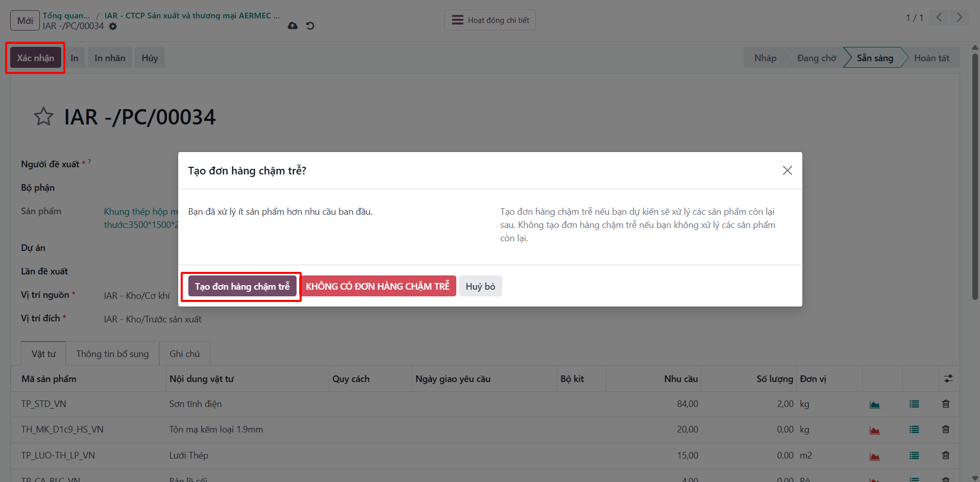Close the delayed order dialog

pos(787,170)
